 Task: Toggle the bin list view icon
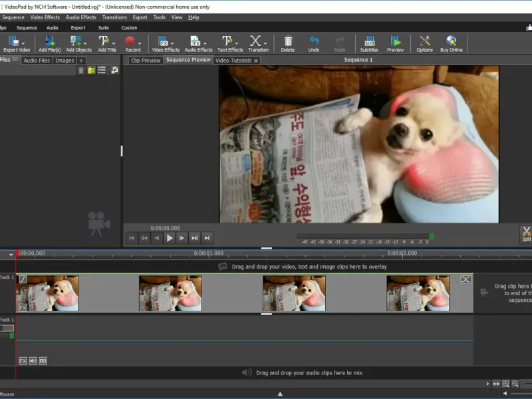click(x=102, y=70)
